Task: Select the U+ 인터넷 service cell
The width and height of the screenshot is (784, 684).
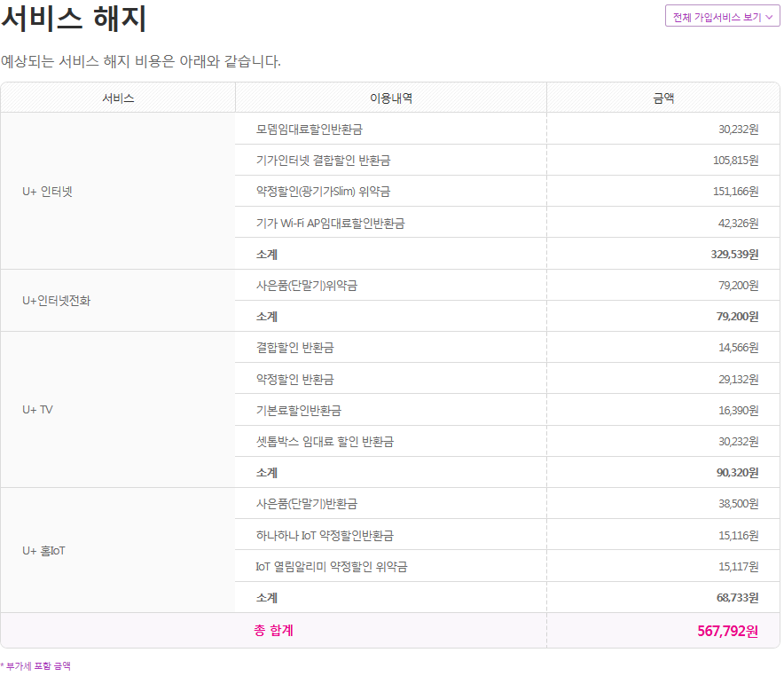Action: point(48,191)
